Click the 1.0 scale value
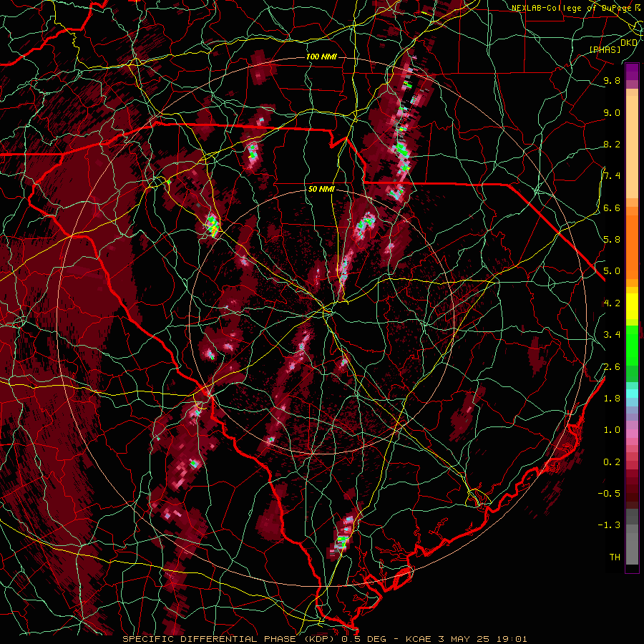Viewport: 644px width, 644px height. [x=612, y=430]
